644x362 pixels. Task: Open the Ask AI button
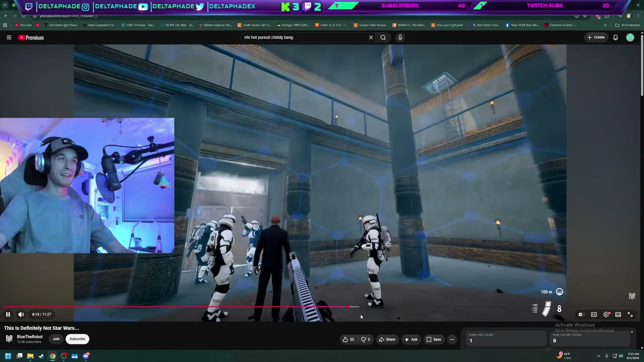point(411,339)
